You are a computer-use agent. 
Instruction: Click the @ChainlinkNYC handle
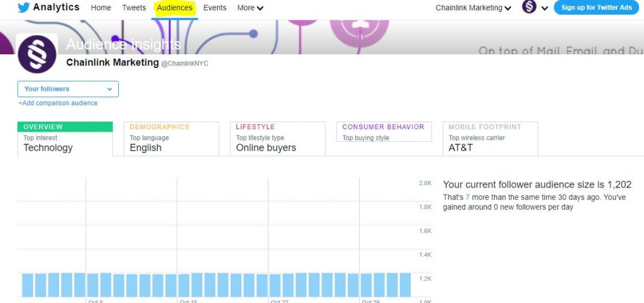coord(185,64)
